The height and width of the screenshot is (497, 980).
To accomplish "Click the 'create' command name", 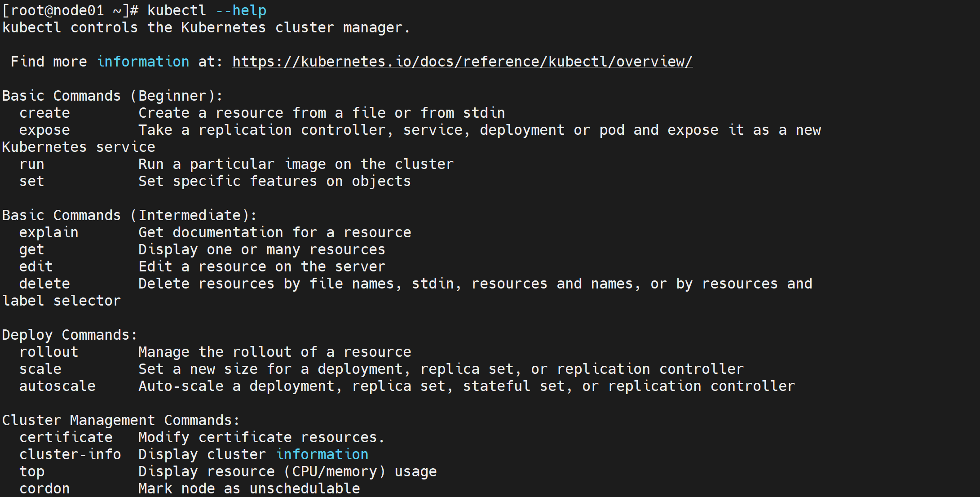I will pos(44,113).
